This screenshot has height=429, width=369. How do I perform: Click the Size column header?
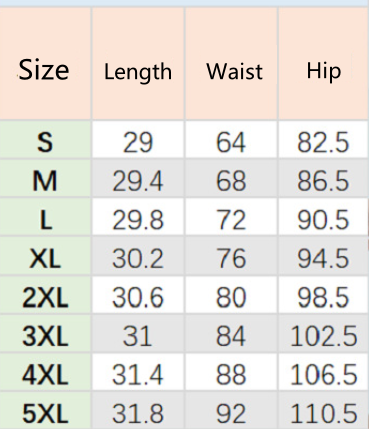click(x=44, y=70)
